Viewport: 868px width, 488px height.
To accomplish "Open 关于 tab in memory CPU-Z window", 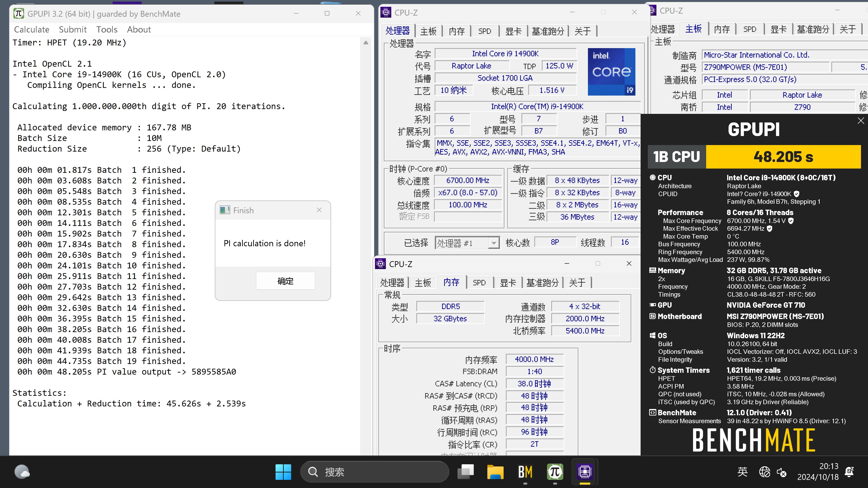I will [x=577, y=283].
